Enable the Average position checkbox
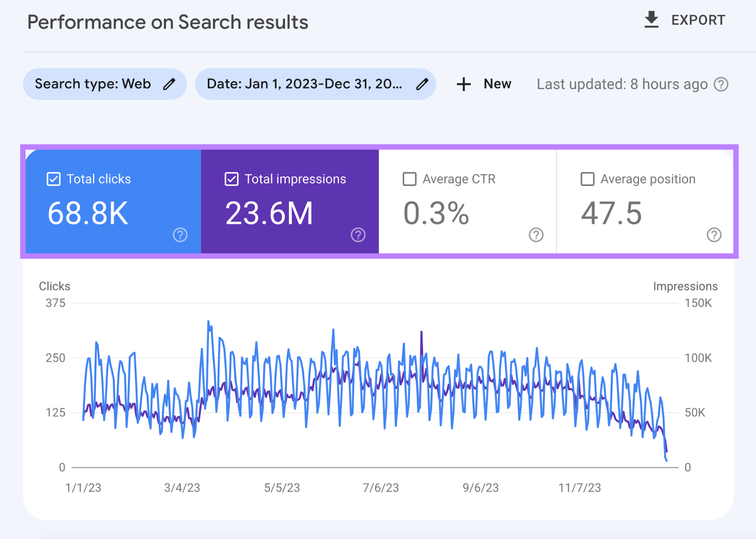The image size is (756, 539). (587, 179)
